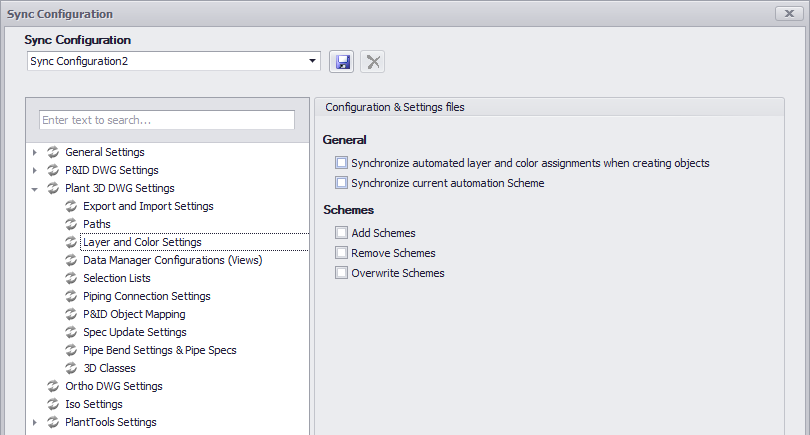The width and height of the screenshot is (810, 435).
Task: Open Ortho DWG Settings
Action: [114, 386]
